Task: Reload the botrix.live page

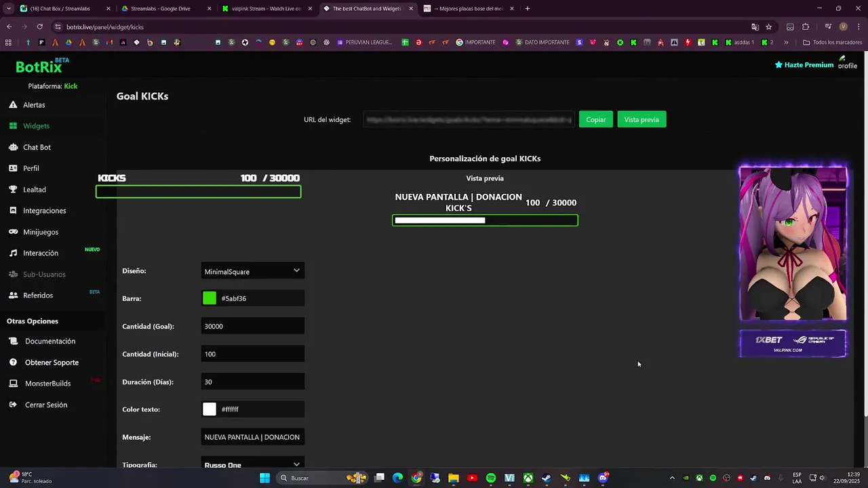Action: point(40,27)
